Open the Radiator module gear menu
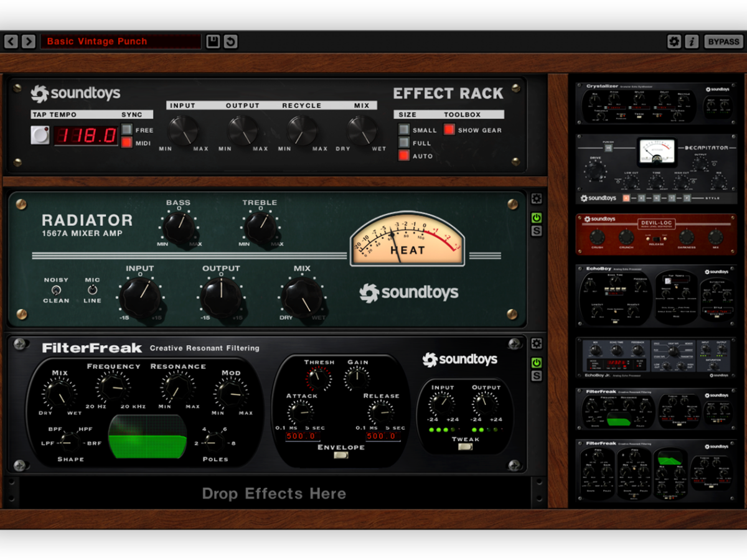 pyautogui.click(x=536, y=199)
